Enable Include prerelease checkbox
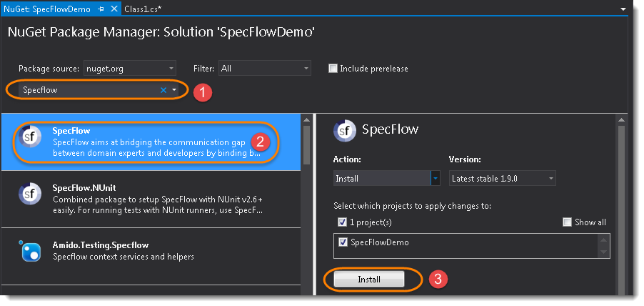The image size is (644, 306). pyautogui.click(x=333, y=68)
